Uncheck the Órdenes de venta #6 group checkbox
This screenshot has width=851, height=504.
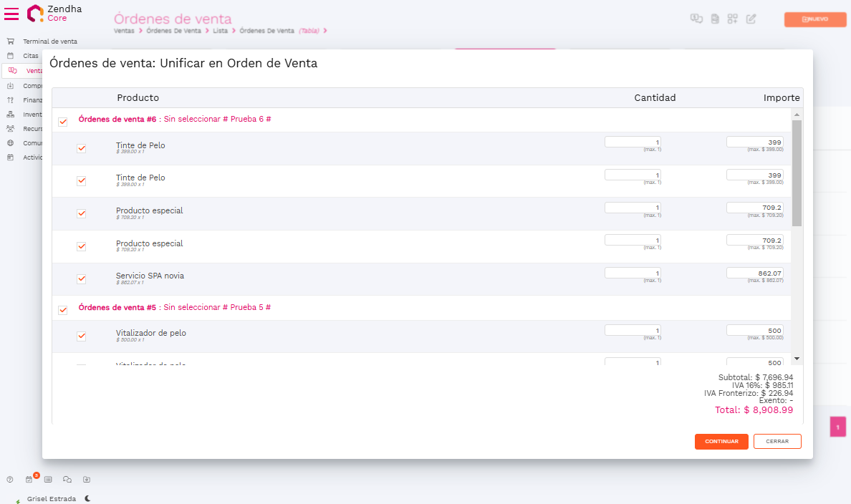[x=63, y=122]
